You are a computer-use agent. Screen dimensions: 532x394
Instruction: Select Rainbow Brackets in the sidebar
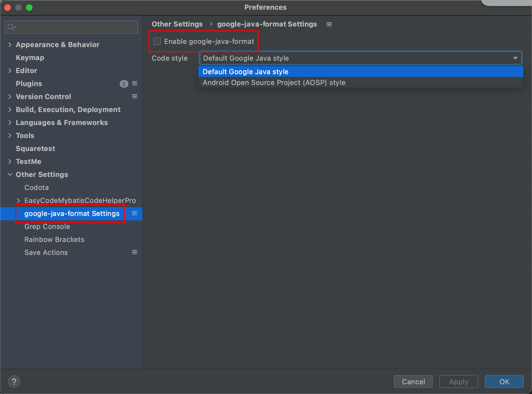pyautogui.click(x=54, y=239)
